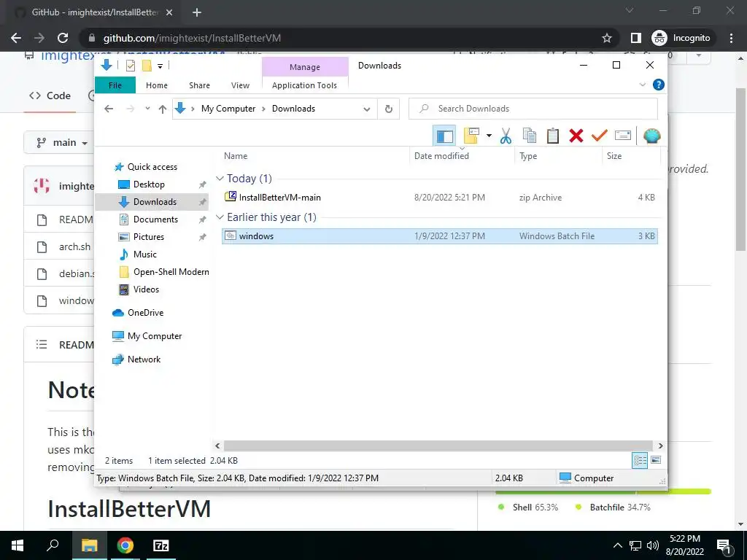Image resolution: width=747 pixels, height=560 pixels.
Task: Select Pictures in the navigation pane
Action: click(149, 237)
